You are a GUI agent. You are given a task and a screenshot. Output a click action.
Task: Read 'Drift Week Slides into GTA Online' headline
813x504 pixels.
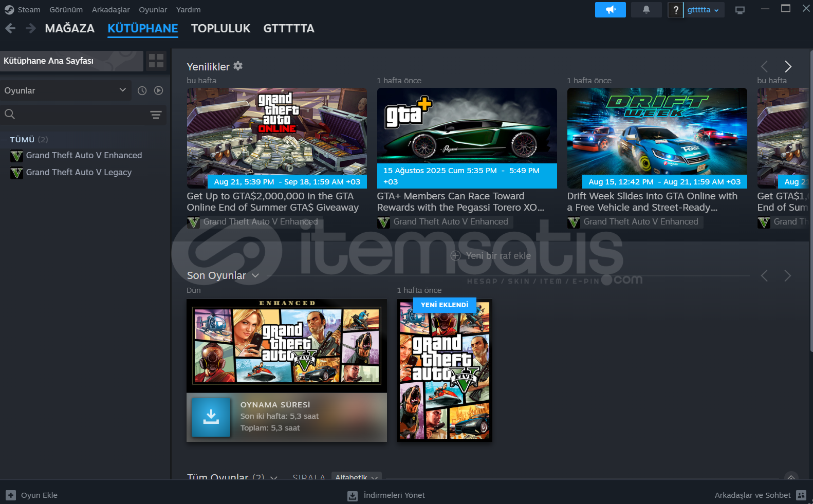point(652,201)
